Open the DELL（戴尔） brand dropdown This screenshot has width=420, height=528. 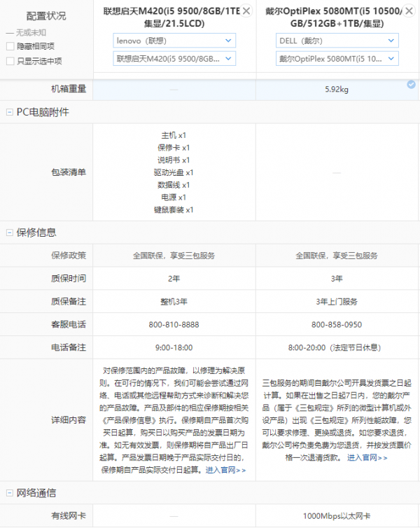(x=337, y=41)
